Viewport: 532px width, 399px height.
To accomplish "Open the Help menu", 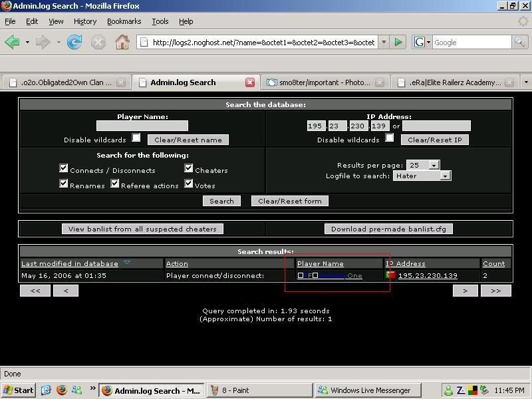I will (186, 21).
